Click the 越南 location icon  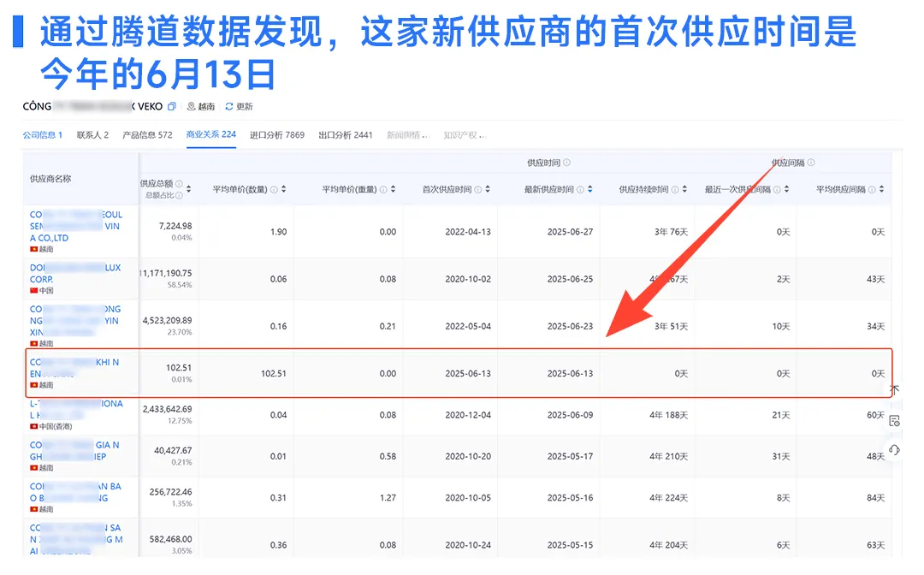pos(191,107)
